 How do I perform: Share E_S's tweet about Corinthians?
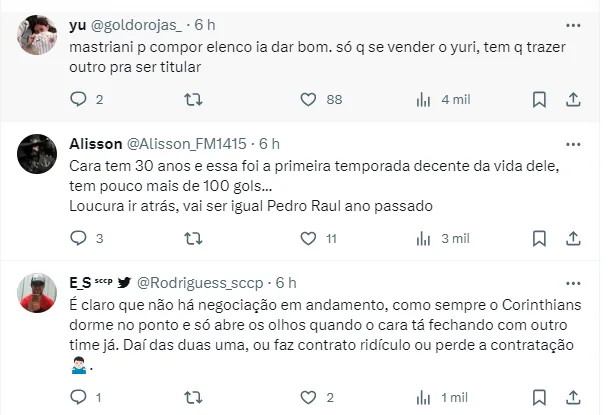point(573,397)
